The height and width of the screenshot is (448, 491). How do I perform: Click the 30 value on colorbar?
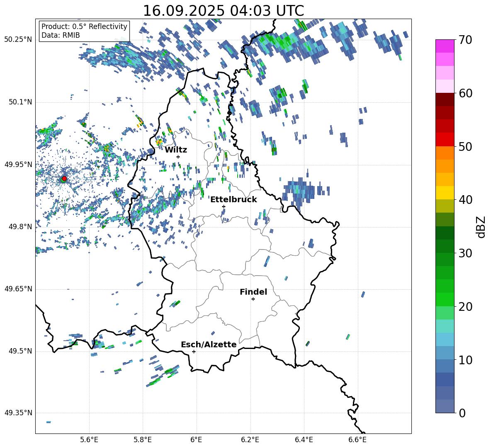click(465, 253)
